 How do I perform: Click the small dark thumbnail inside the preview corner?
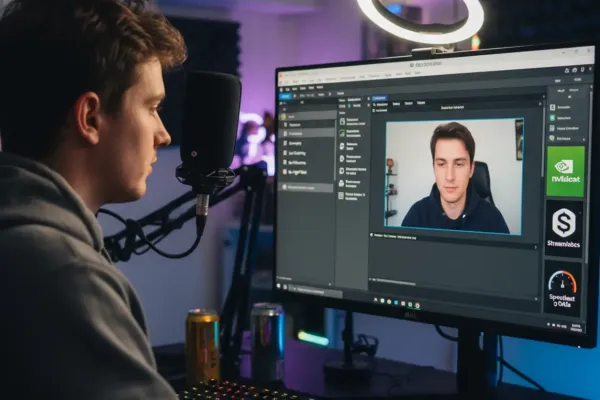coord(519,140)
